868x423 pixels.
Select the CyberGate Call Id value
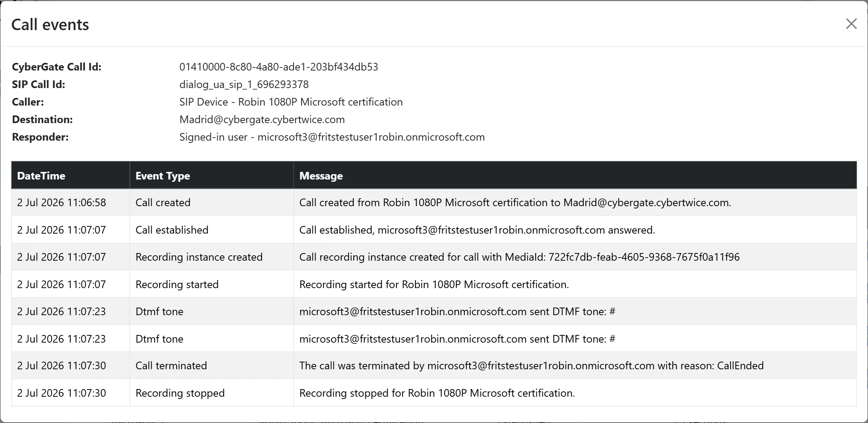point(279,67)
